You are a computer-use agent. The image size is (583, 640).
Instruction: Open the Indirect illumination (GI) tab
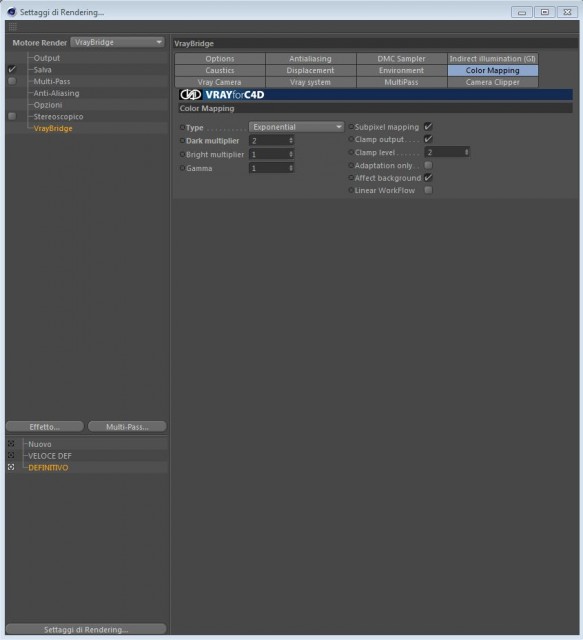pyautogui.click(x=492, y=58)
